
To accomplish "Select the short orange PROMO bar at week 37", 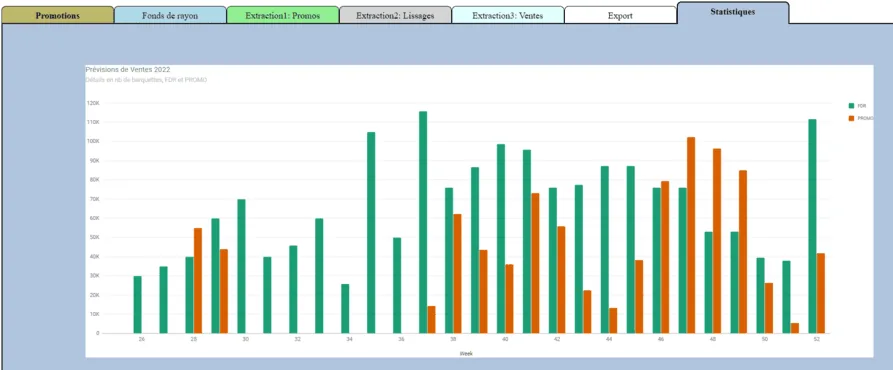I will click(431, 319).
